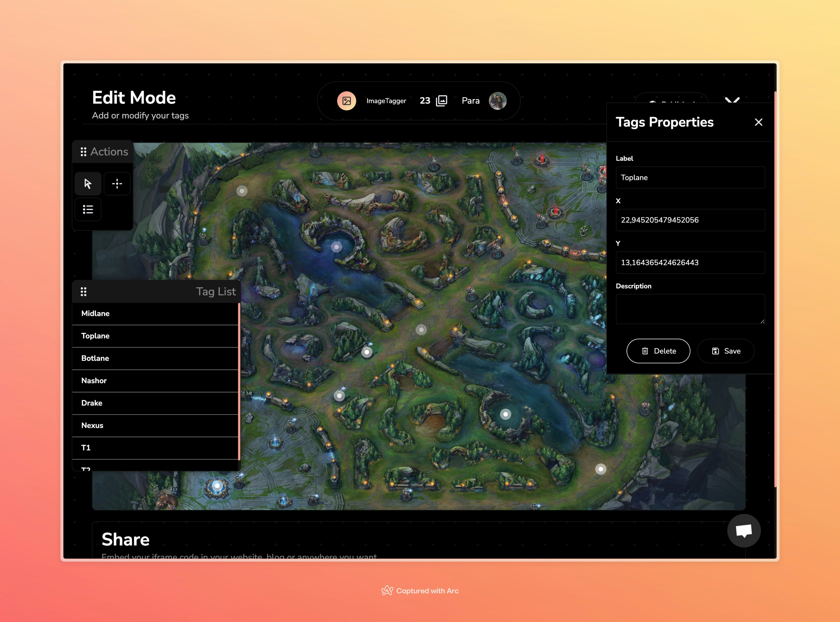Select Drake in the Tag List
The image size is (840, 622).
(x=155, y=403)
